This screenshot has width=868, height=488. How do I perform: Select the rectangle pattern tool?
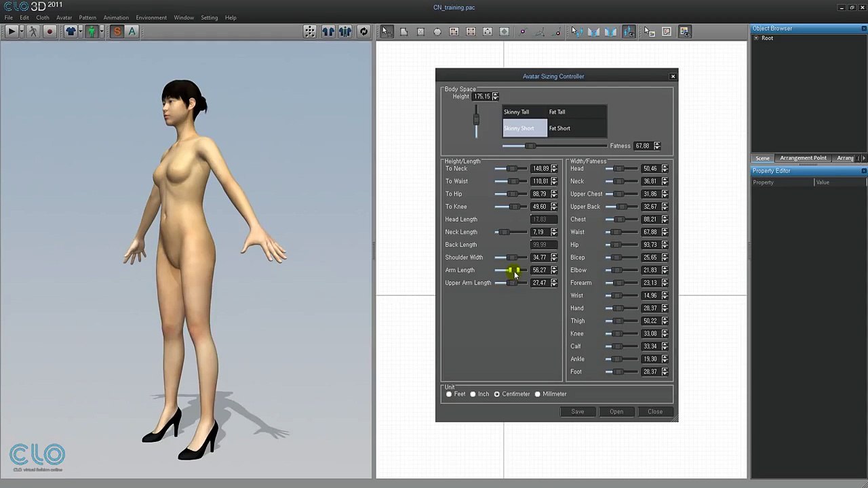click(420, 31)
